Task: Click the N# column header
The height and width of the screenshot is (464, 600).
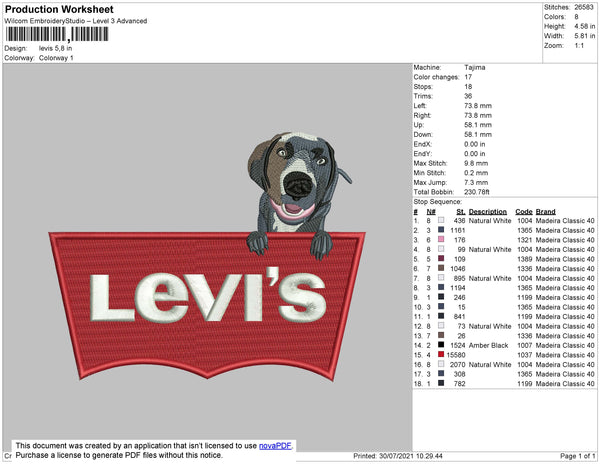Action: click(x=431, y=212)
